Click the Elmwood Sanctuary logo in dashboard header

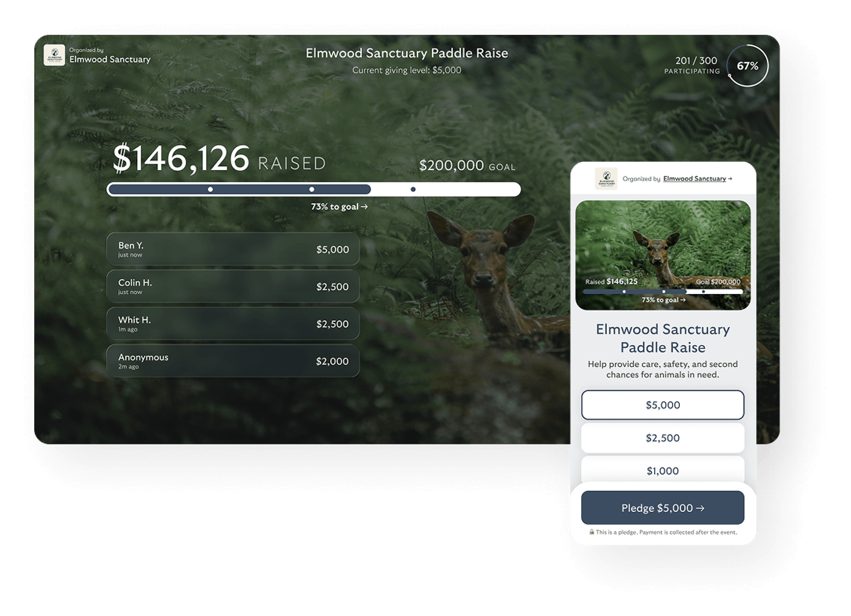click(x=54, y=55)
